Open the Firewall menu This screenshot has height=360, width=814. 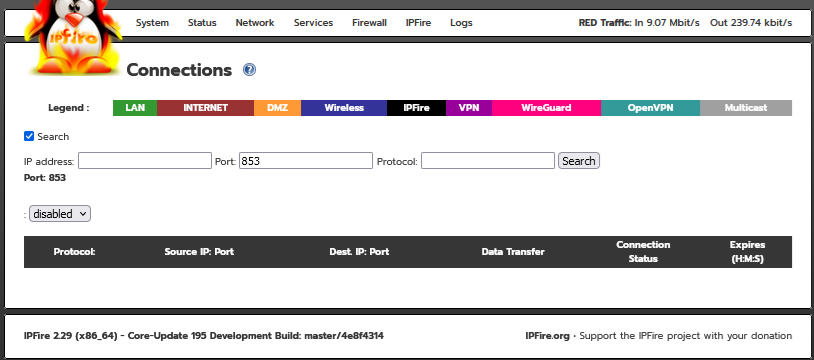point(369,23)
